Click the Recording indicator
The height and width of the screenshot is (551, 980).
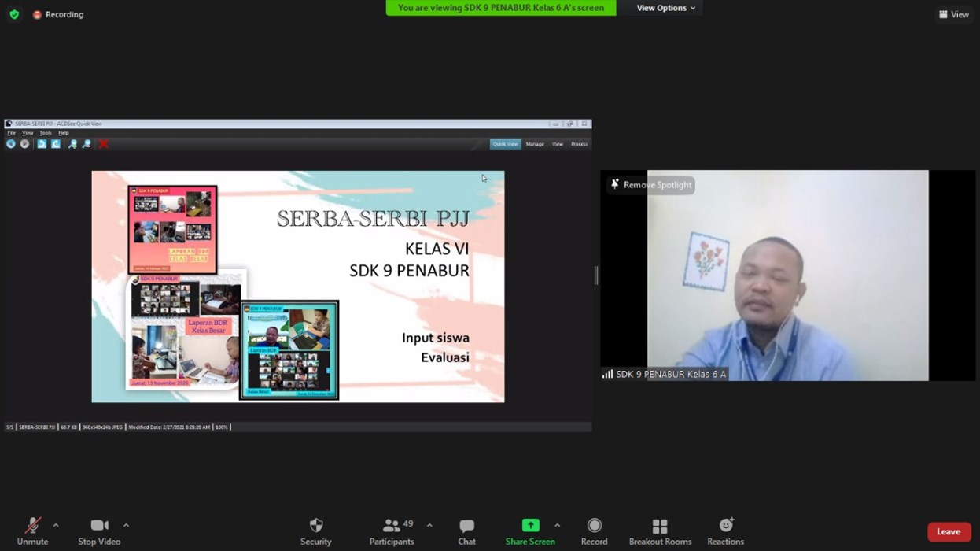pos(58,14)
